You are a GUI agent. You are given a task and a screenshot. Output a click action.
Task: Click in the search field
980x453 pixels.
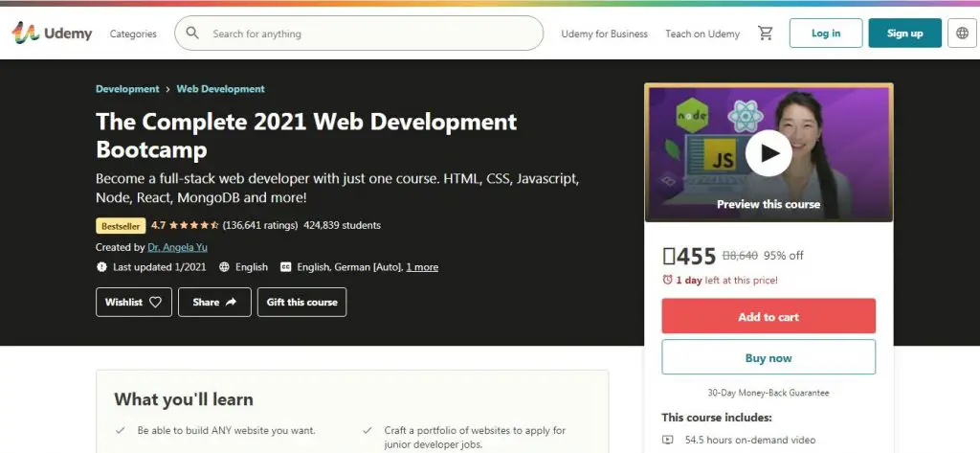(373, 34)
